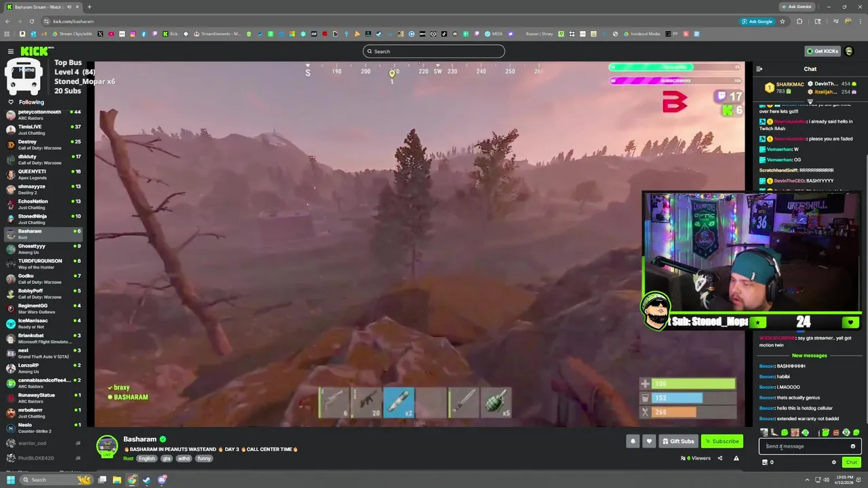Viewport: 868px width, 488px height.
Task: Reload the page with refresh icon
Action: (32, 22)
